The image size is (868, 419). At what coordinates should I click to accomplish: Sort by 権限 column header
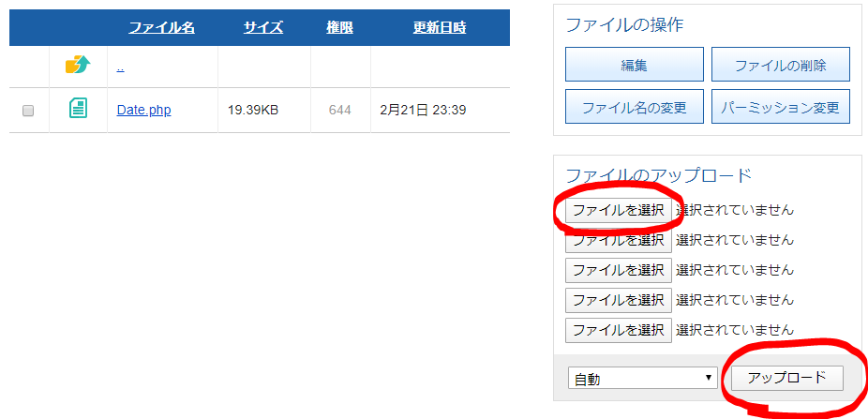tap(340, 28)
